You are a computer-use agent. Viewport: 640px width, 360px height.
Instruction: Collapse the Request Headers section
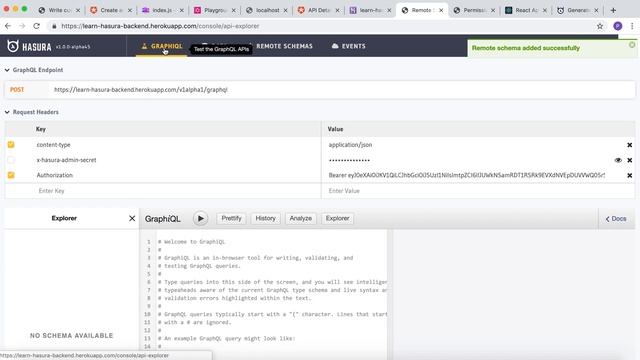[x=7, y=112]
